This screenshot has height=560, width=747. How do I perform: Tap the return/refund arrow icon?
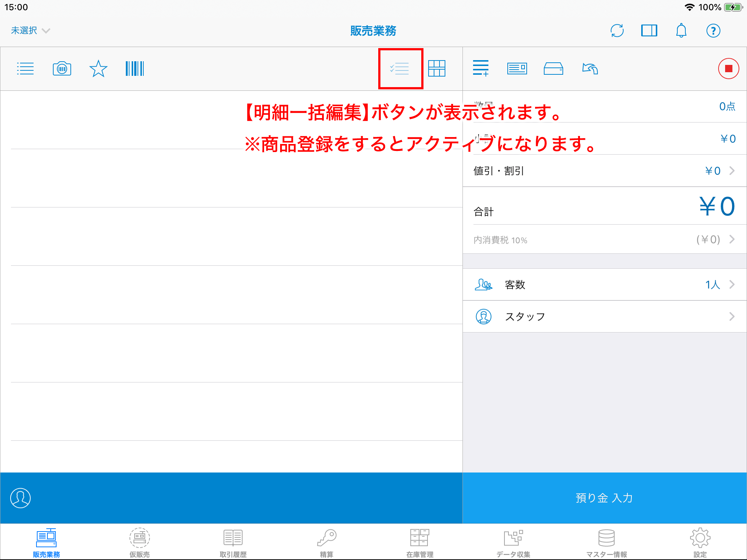pos(589,68)
